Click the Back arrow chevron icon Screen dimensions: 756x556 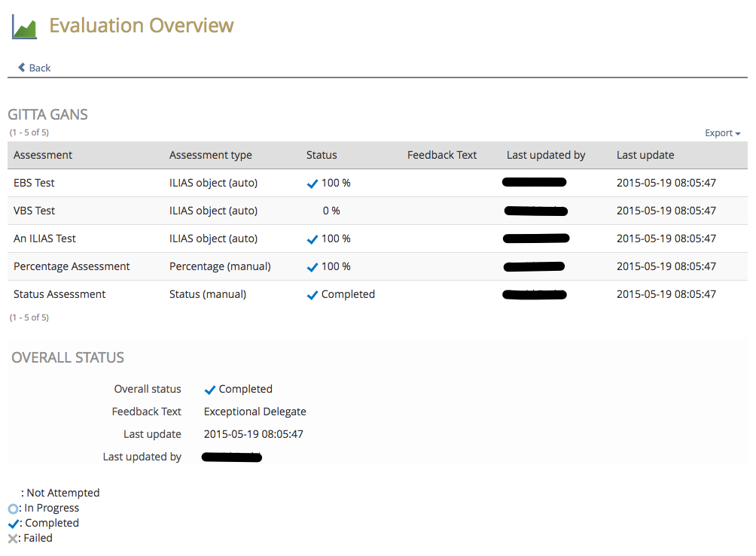[22, 68]
